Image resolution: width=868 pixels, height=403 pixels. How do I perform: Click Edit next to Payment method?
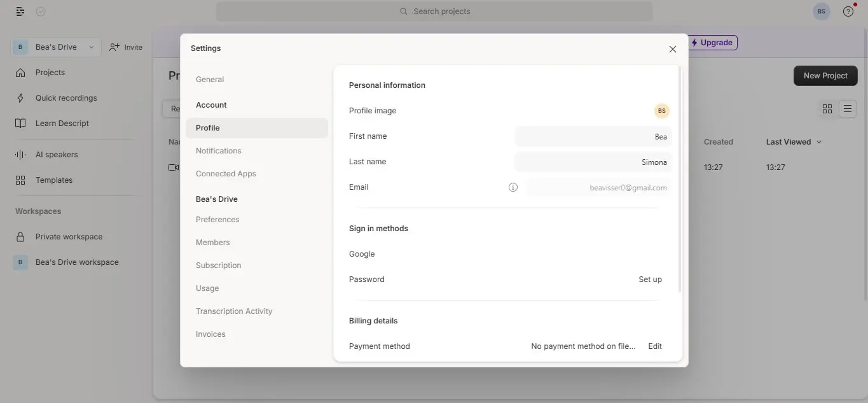(x=655, y=346)
